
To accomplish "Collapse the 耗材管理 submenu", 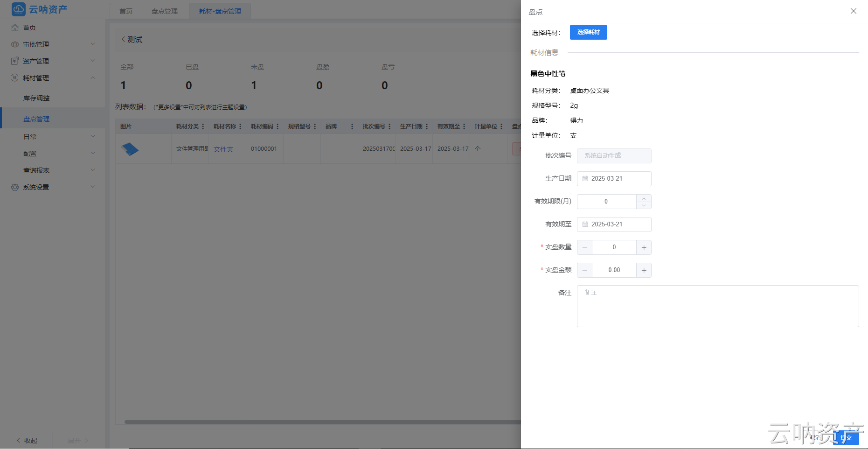I will [92, 78].
